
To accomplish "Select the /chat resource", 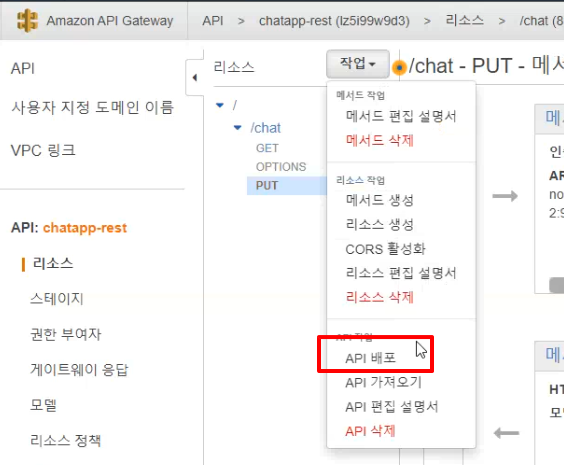I will click(265, 128).
